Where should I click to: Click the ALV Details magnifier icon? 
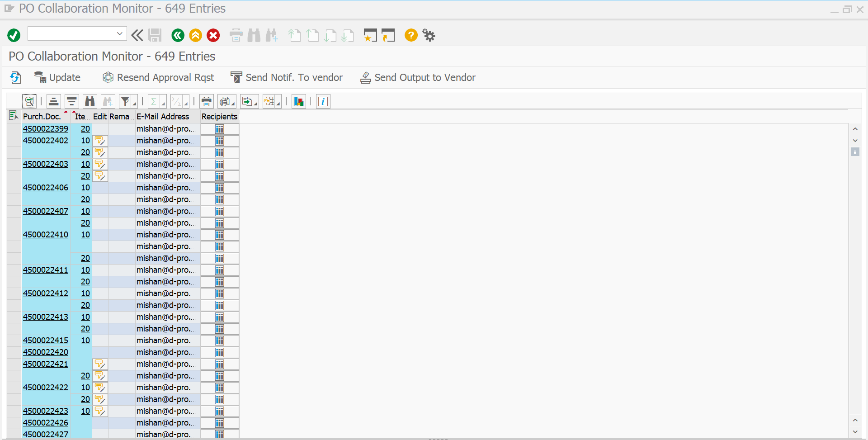click(x=29, y=101)
